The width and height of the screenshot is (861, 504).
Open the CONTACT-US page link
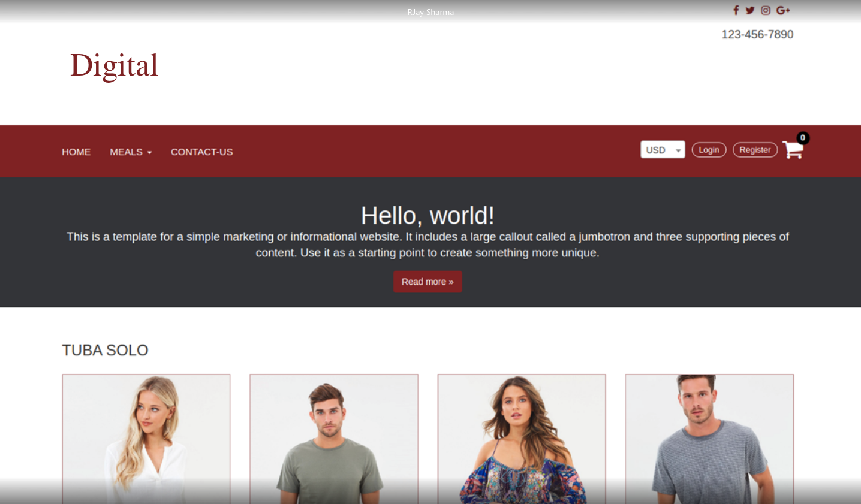coord(201,152)
